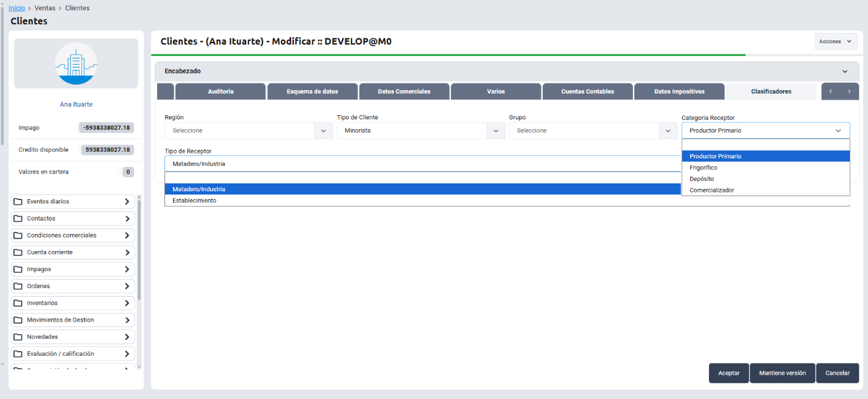This screenshot has height=399, width=868.
Task: Click the Credito disponible value badge
Action: tap(108, 150)
